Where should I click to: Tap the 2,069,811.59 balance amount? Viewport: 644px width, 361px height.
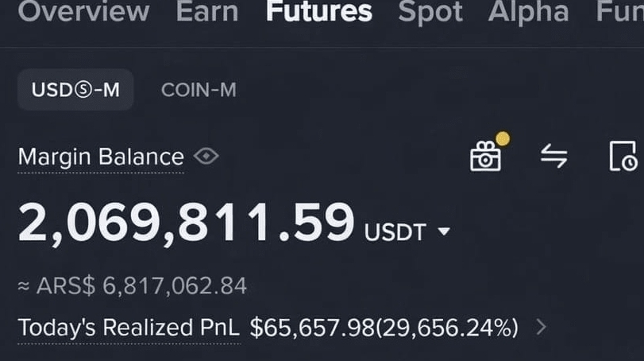[x=186, y=223]
